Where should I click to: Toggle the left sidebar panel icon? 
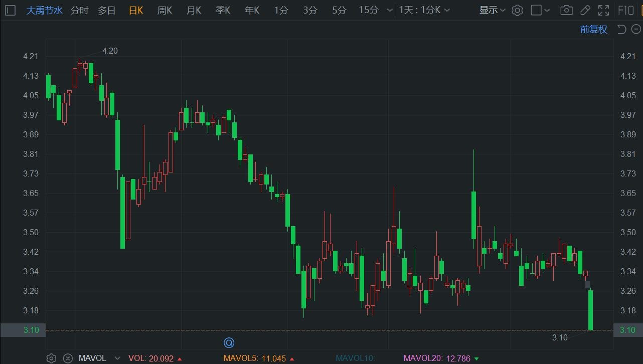coord(10,10)
